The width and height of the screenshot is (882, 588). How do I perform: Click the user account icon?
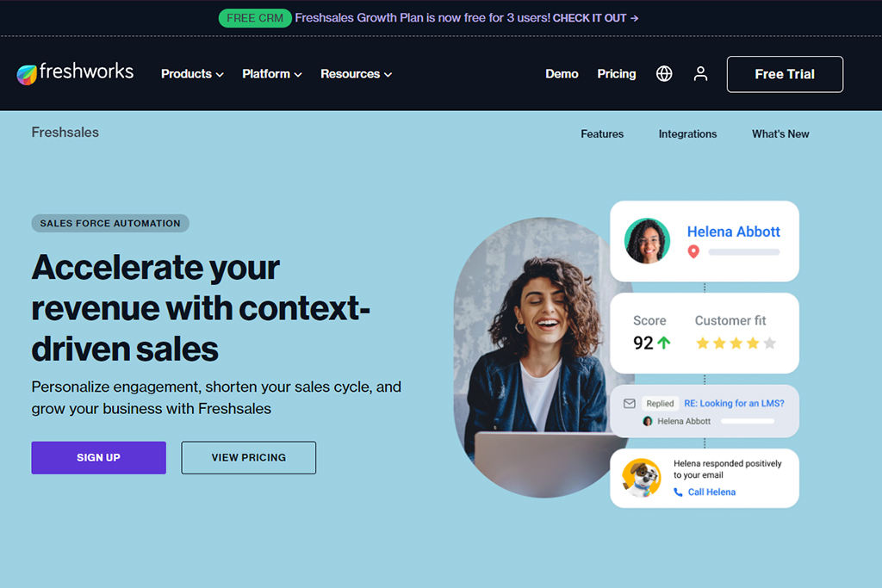700,74
